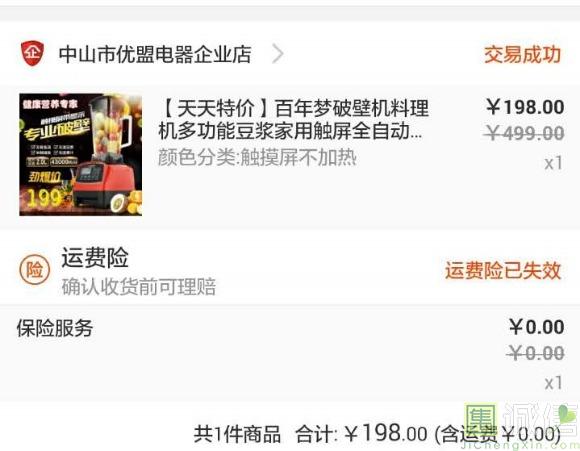Click the struck-through ¥499.00 original price

(x=524, y=133)
